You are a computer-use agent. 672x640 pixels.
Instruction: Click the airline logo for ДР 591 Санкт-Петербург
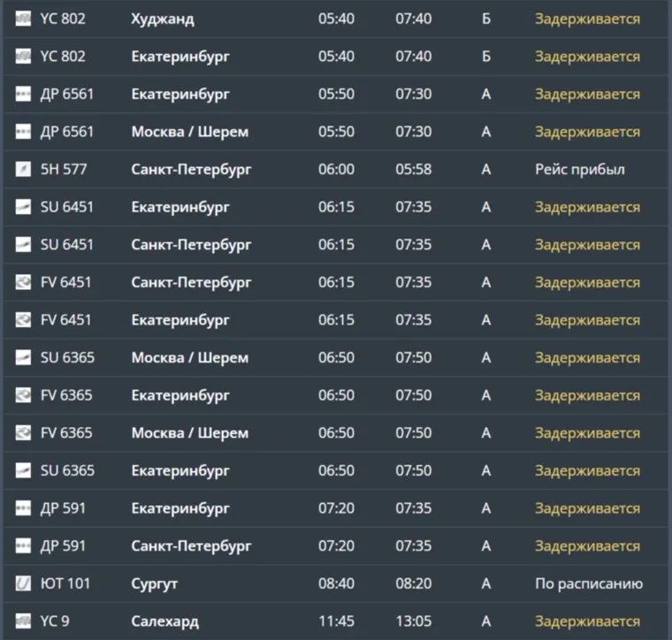(x=23, y=545)
